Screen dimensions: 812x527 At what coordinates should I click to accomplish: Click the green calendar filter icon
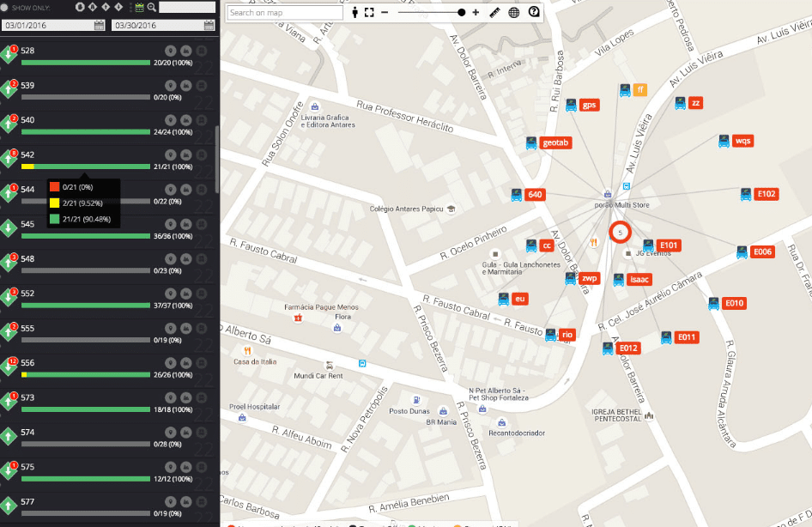pyautogui.click(x=139, y=7)
